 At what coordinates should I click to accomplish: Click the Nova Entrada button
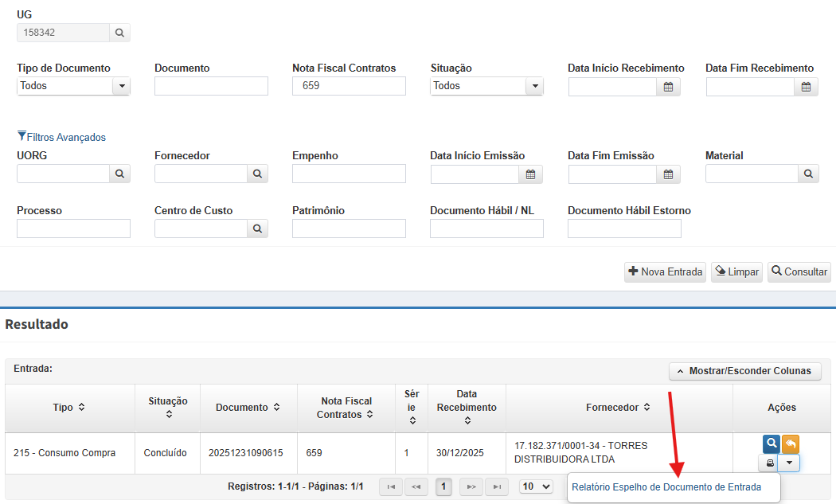[x=665, y=272]
